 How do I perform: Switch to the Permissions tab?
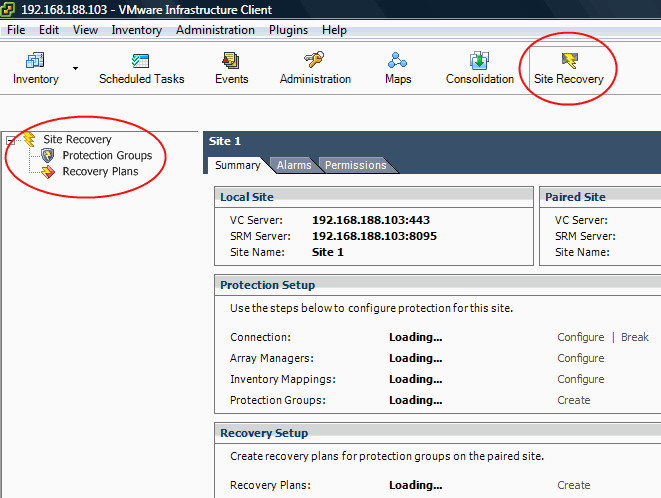pos(355,165)
